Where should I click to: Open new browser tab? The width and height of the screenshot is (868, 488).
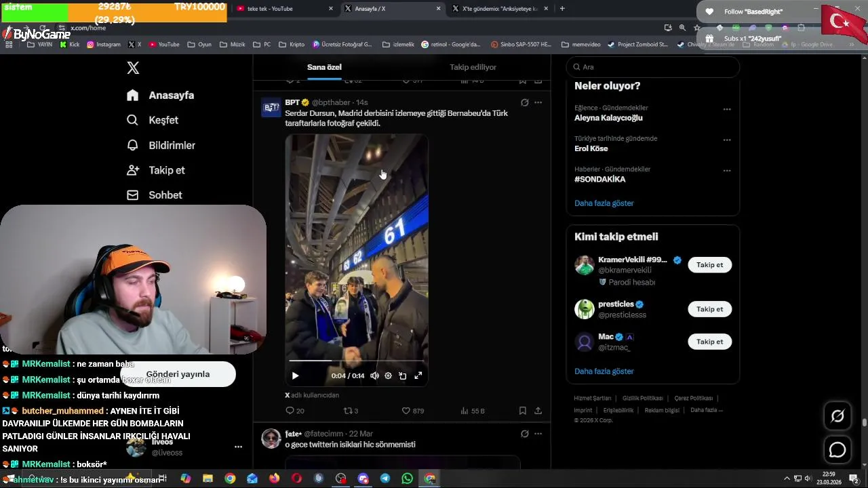pos(562,9)
